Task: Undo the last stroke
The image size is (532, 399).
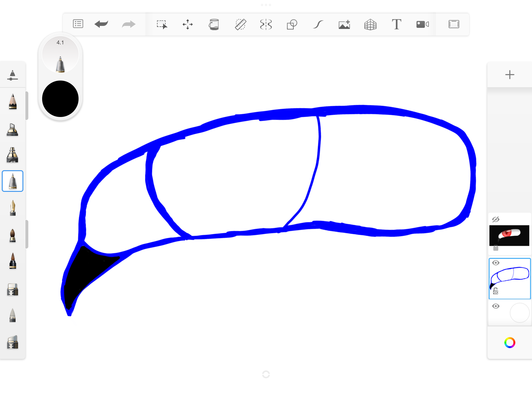Action: pos(101,24)
